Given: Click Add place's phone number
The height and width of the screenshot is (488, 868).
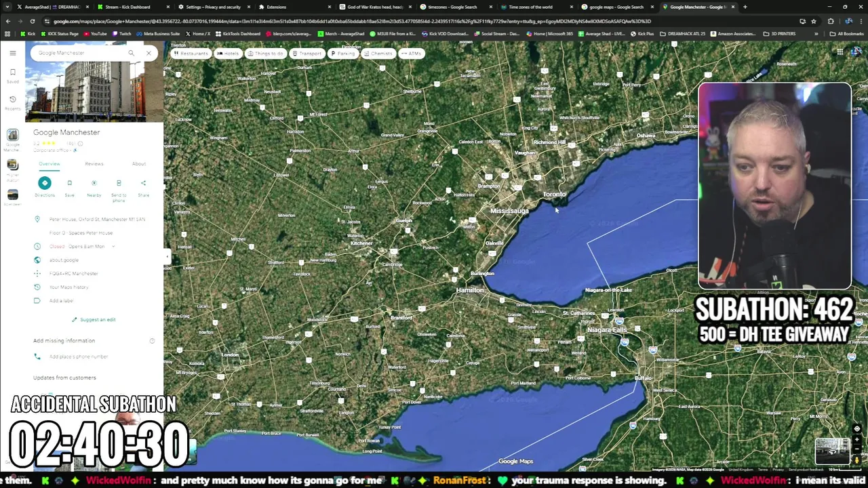Looking at the screenshot, I should point(78,357).
